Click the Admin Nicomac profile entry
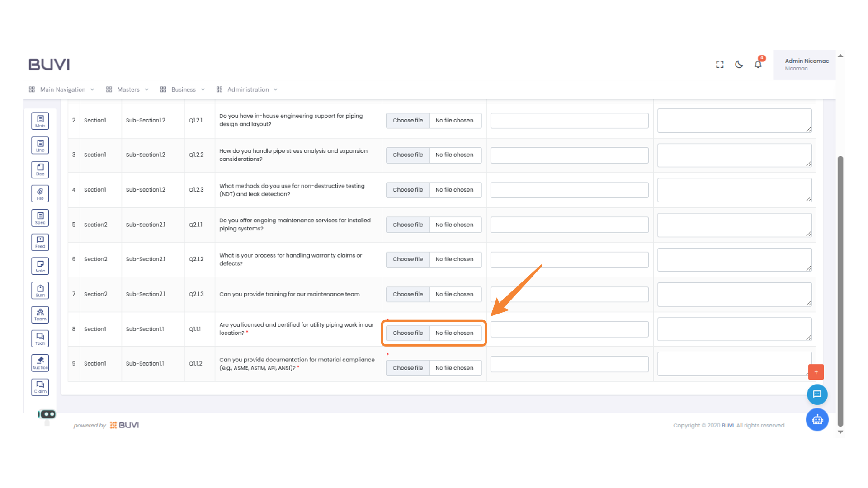The width and height of the screenshot is (868, 488). pyautogui.click(x=807, y=64)
